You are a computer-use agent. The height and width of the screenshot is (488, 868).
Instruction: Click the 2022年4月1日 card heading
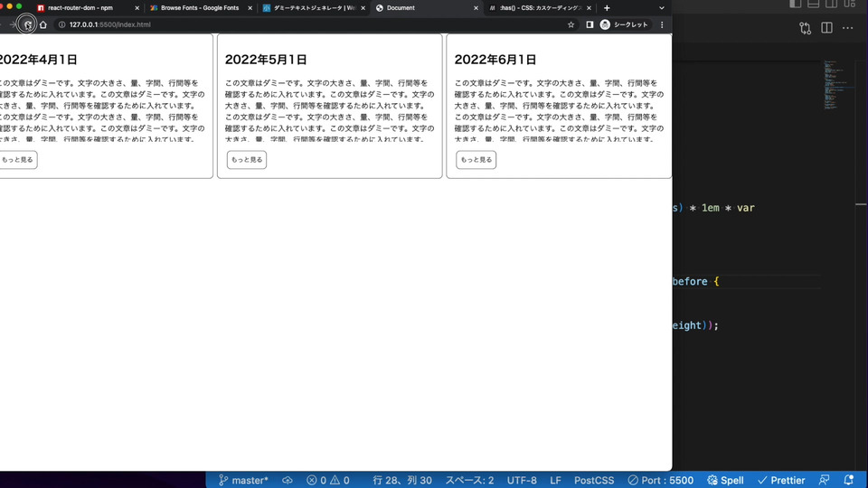(x=38, y=60)
